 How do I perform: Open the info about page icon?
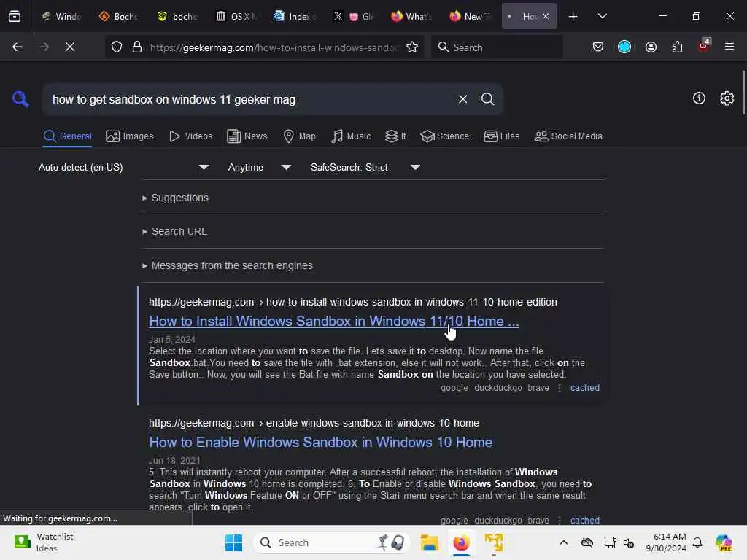coord(699,98)
